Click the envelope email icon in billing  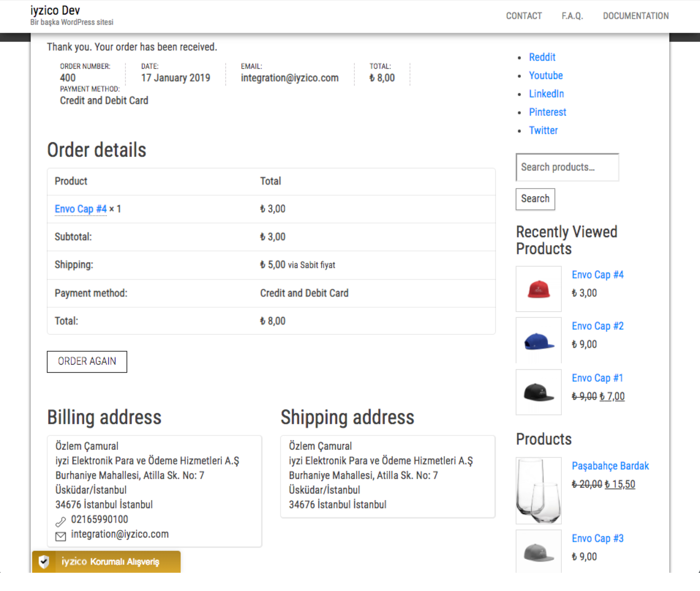tap(61, 536)
